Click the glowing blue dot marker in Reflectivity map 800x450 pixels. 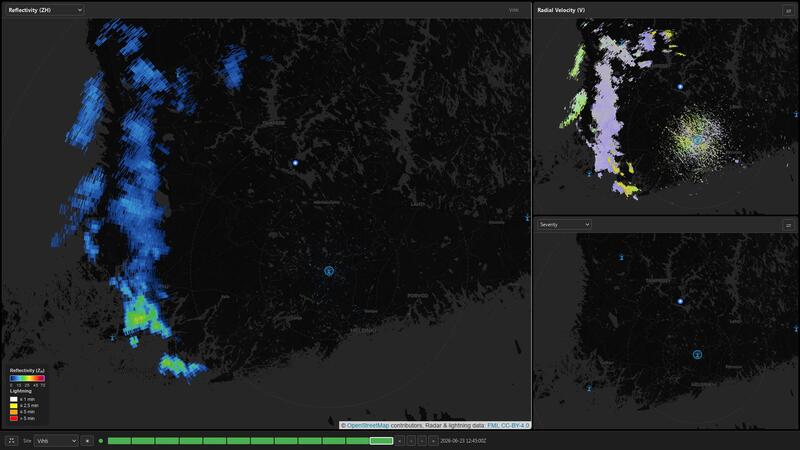[295, 163]
